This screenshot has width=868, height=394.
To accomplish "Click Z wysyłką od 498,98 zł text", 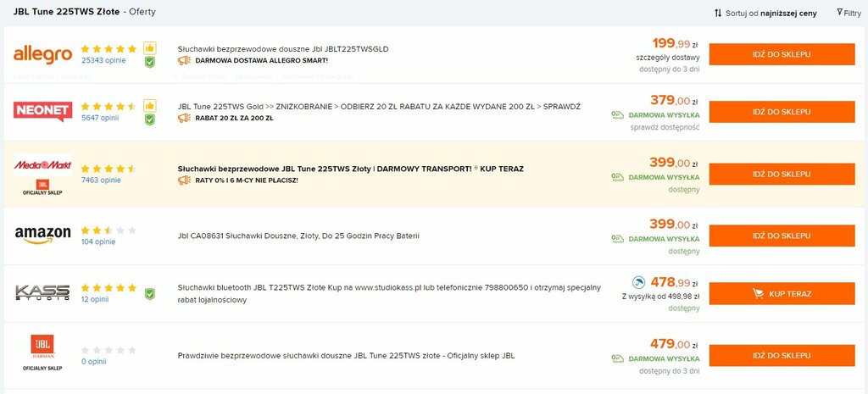I will point(661,297).
